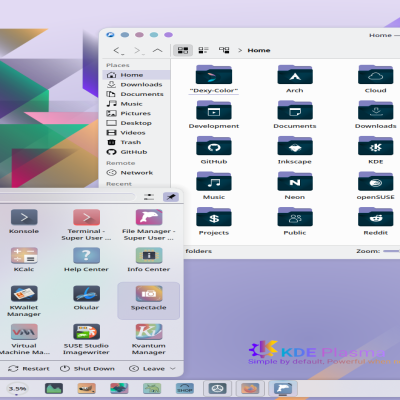Viewport: 400px width, 400px height.
Task: Select Music in Places sidebar
Action: click(x=136, y=104)
